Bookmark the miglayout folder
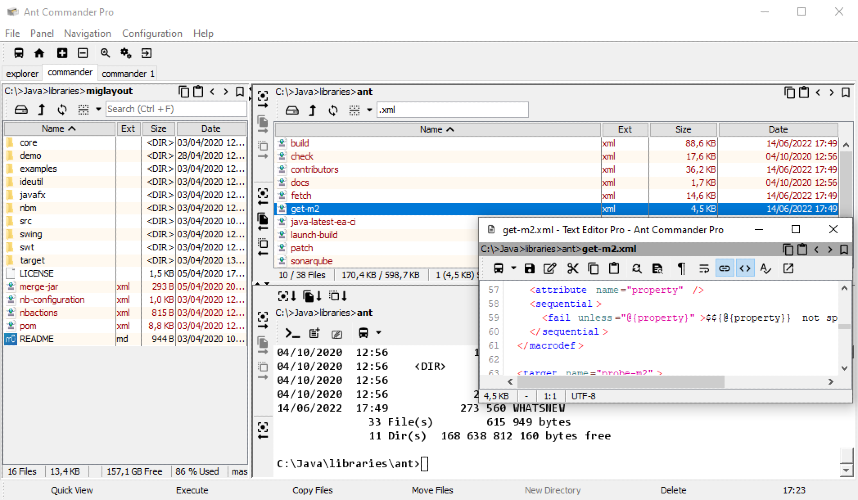This screenshot has width=858, height=500. [x=240, y=92]
